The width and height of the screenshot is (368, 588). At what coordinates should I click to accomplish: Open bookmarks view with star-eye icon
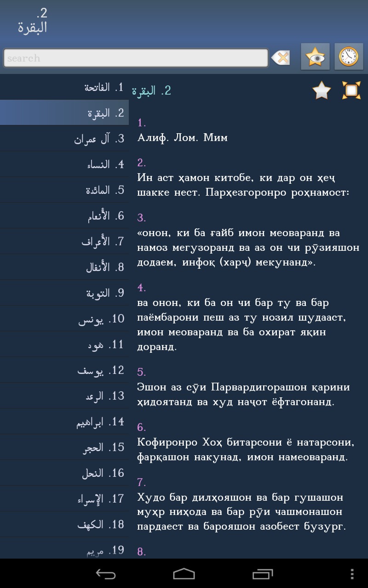pyautogui.click(x=315, y=57)
